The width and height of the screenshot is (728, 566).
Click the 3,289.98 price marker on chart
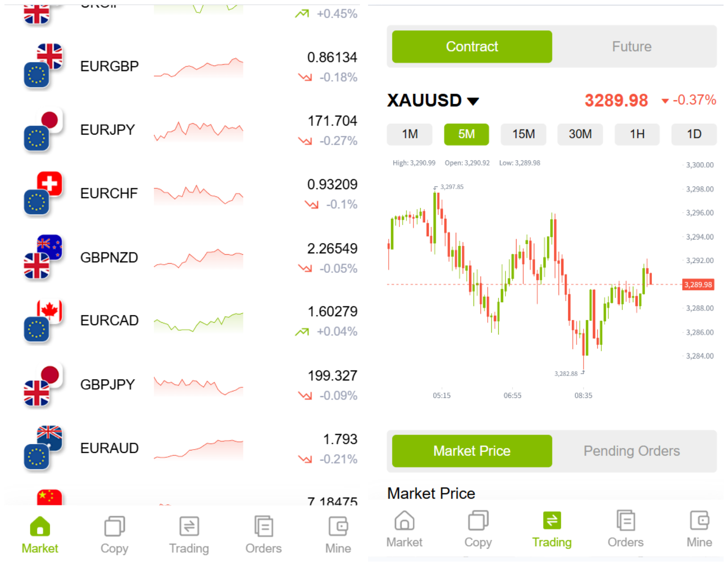tap(698, 285)
